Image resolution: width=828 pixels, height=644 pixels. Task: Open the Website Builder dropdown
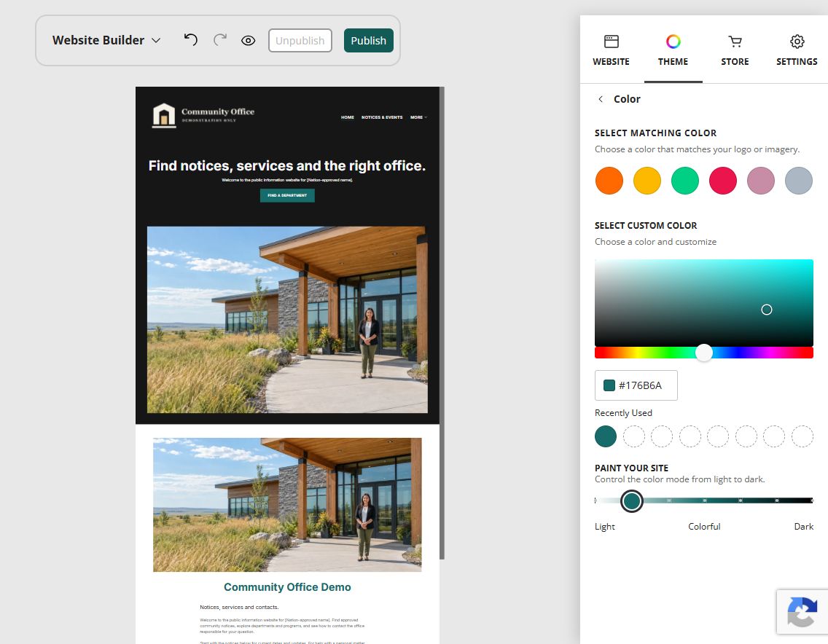pyautogui.click(x=106, y=40)
